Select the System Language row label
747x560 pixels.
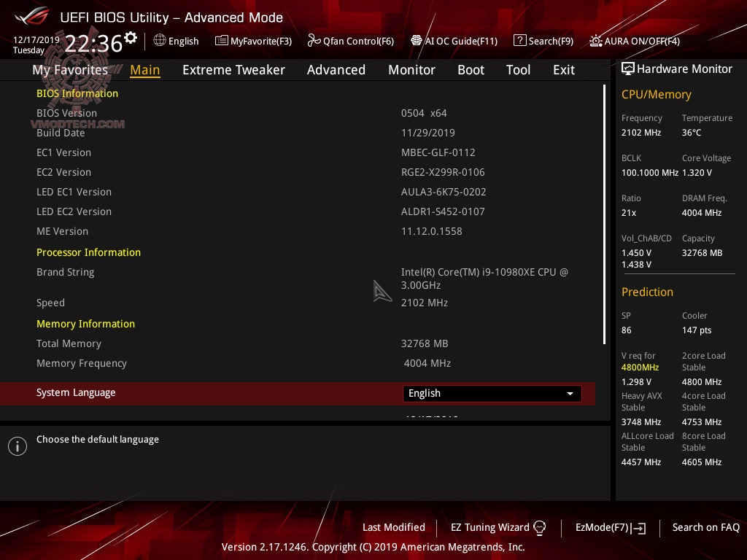(x=76, y=393)
